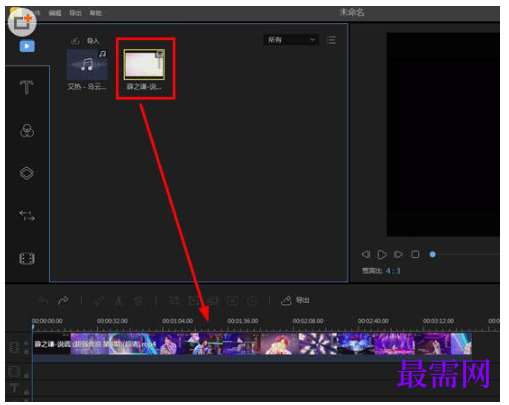Viewport: 509px width, 405px height.
Task: Step to next frame in preview
Action: [x=398, y=254]
